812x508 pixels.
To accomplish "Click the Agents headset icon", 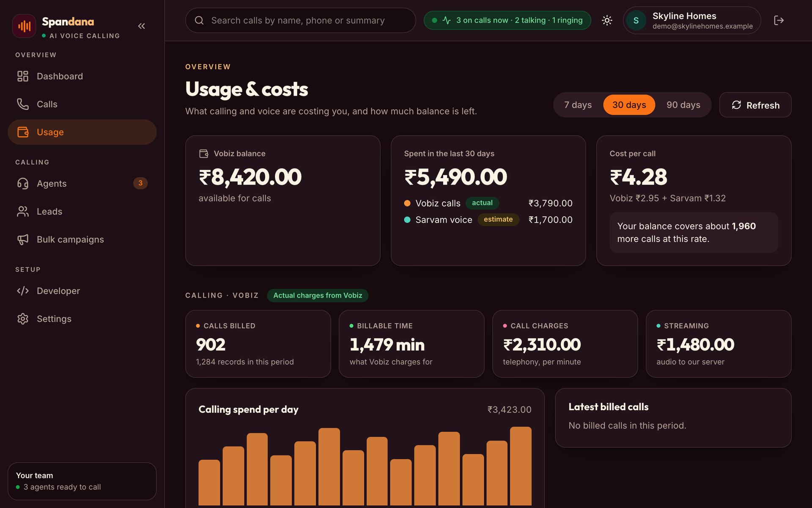I will point(23,183).
